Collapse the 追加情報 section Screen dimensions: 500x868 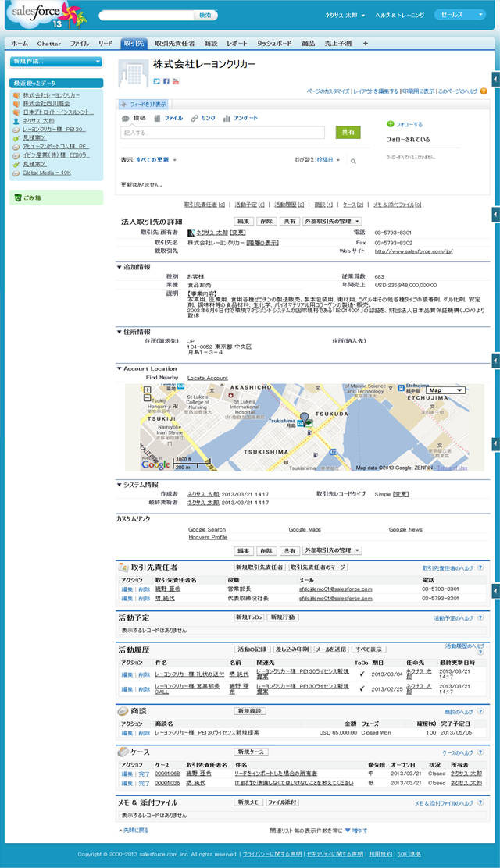[120, 267]
